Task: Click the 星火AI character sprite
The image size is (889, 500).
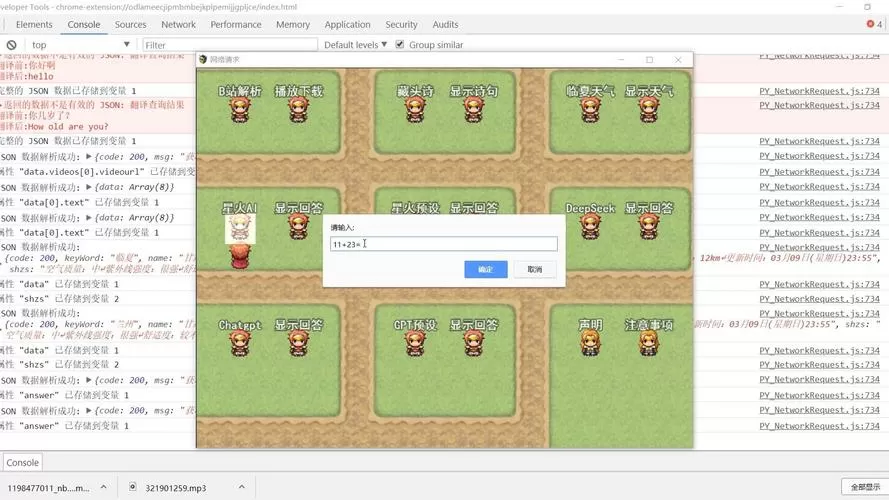Action: (x=240, y=228)
